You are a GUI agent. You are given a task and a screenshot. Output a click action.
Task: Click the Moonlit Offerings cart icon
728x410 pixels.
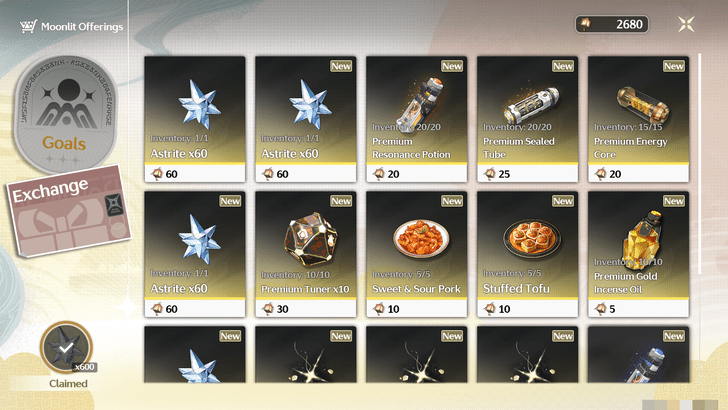[28, 27]
